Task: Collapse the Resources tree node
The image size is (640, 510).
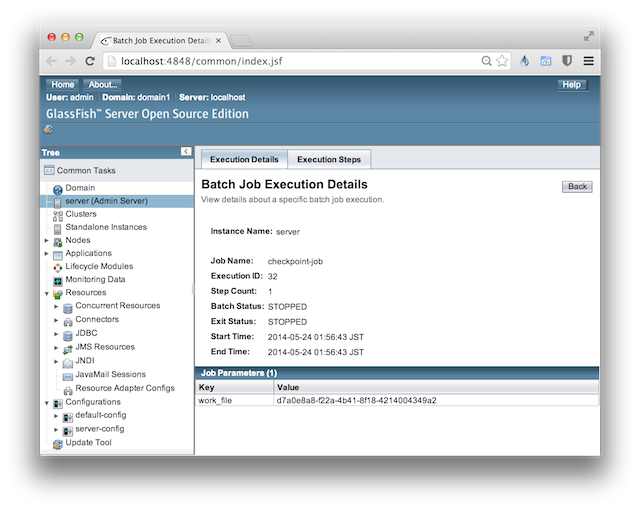Action: coord(46,293)
